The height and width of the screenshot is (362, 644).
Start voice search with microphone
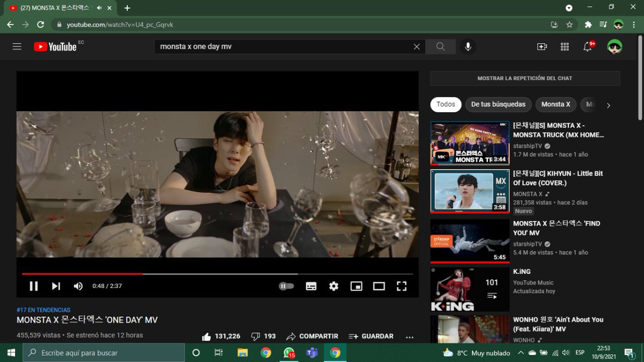[x=468, y=47]
